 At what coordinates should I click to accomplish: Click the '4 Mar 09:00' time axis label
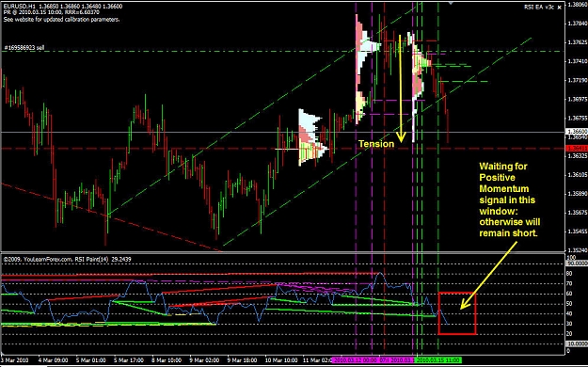pyautogui.click(x=53, y=360)
